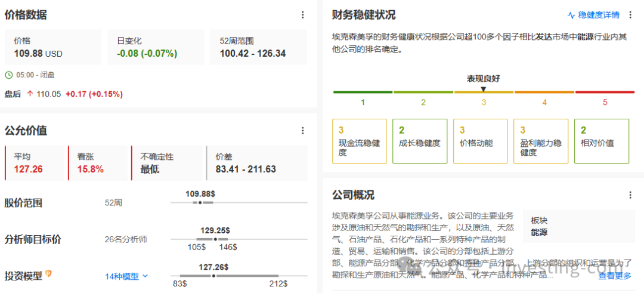This screenshot has width=644, height=293.
Task: Click the orange segment numbered 4
Action: [x=544, y=92]
